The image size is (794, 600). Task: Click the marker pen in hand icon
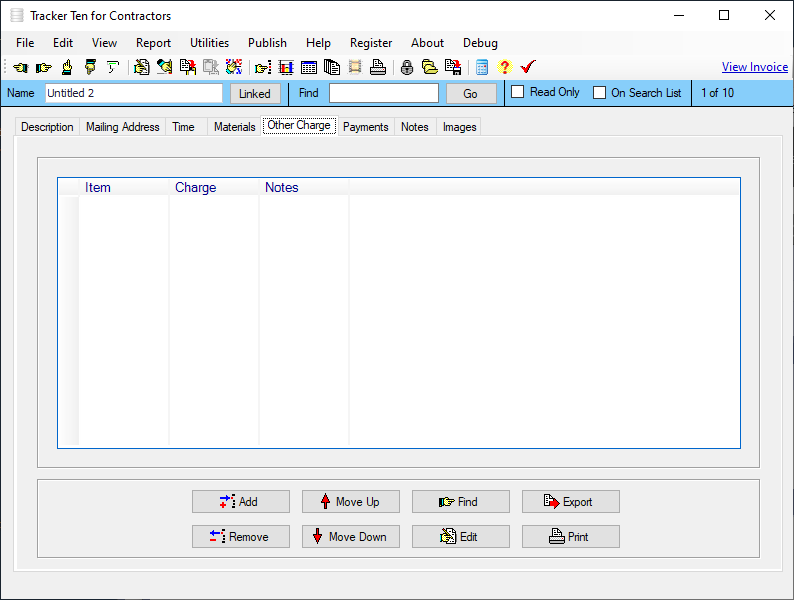(x=164, y=67)
